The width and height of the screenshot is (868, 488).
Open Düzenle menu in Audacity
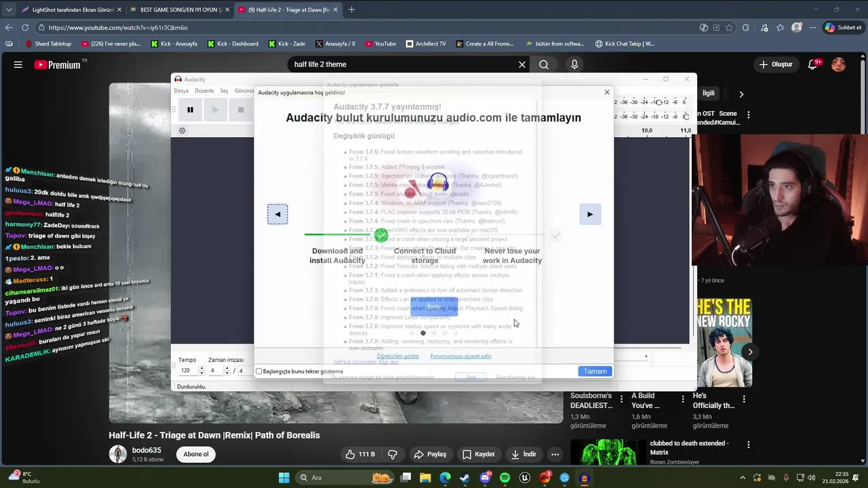(204, 91)
